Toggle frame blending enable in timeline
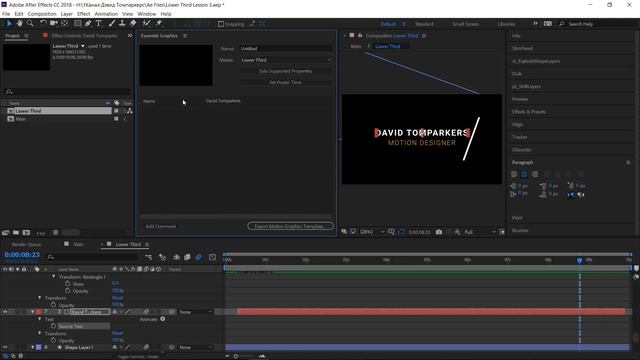 click(187, 257)
